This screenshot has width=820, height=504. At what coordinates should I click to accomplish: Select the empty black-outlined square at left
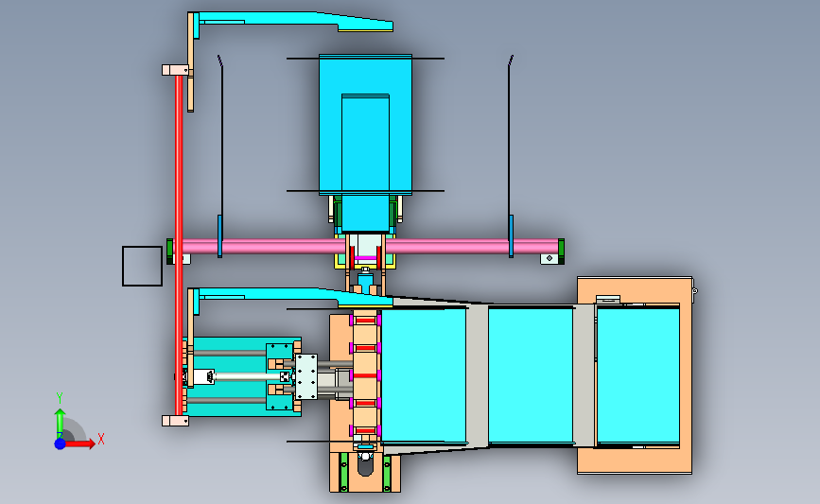click(142, 266)
